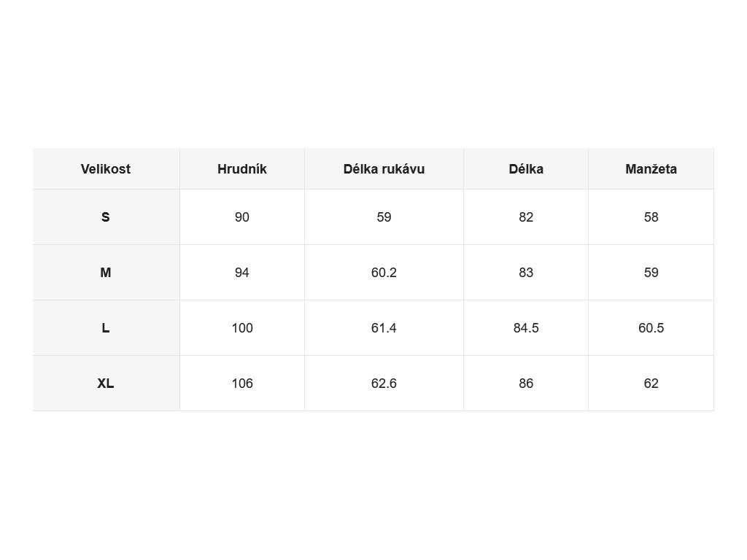Screen dimensions: 747x560
Task: Click the Manžeta column header
Action: (x=651, y=169)
